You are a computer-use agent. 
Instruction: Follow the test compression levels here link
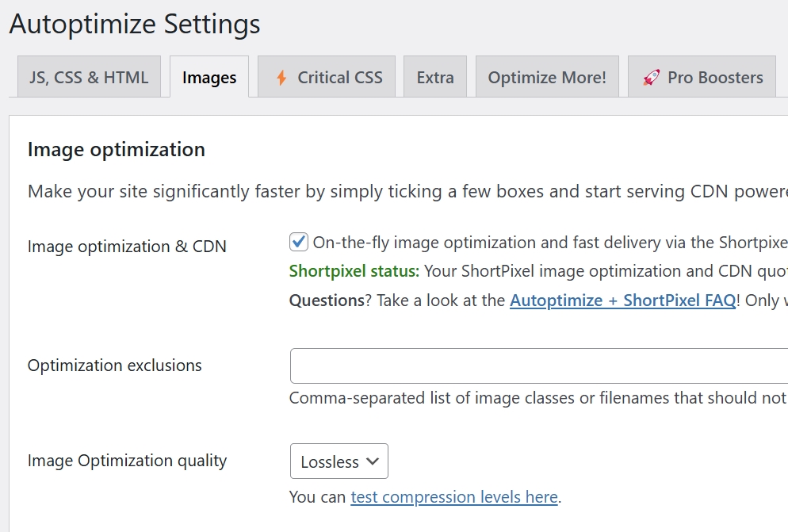[x=454, y=497]
